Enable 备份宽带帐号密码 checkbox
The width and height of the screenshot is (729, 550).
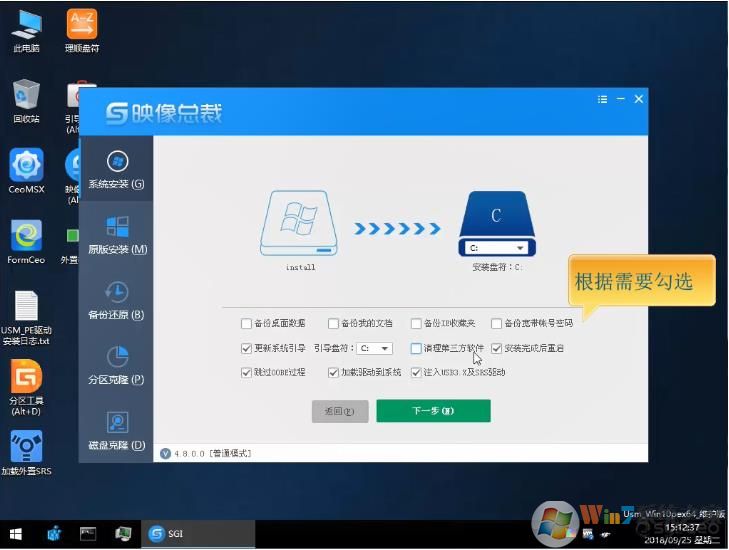tap(497, 323)
